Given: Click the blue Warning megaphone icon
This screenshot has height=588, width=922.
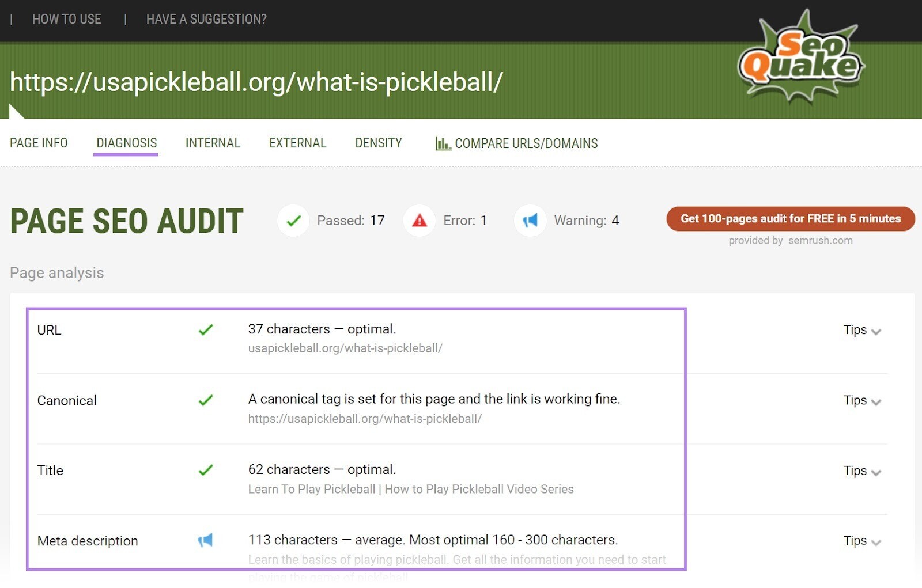Looking at the screenshot, I should pos(530,221).
